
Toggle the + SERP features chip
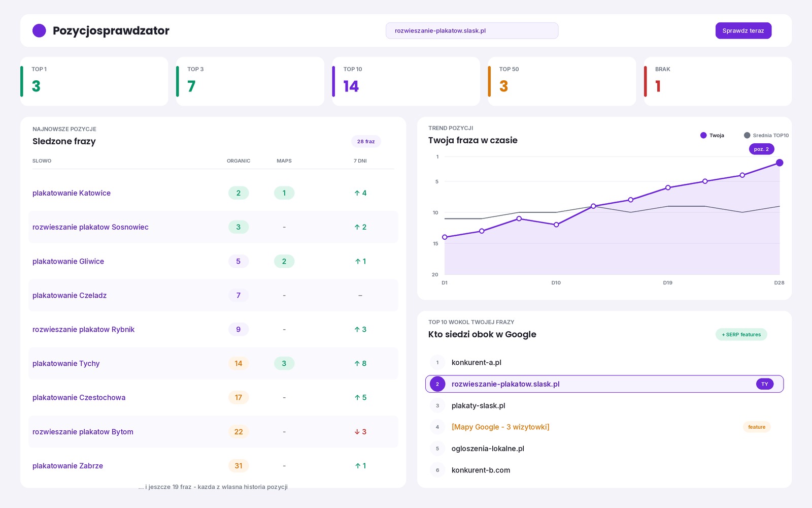741,334
